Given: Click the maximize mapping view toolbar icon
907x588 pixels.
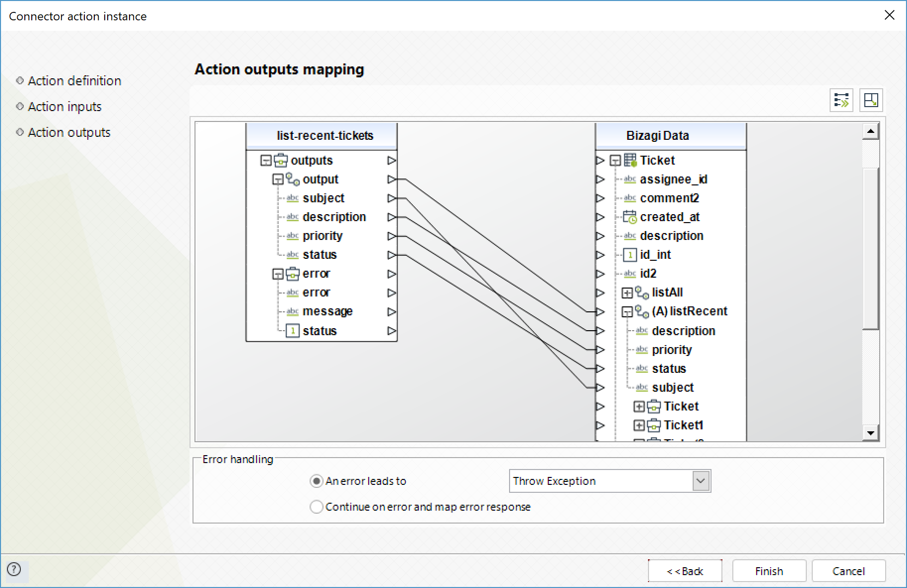Looking at the screenshot, I should click(871, 100).
